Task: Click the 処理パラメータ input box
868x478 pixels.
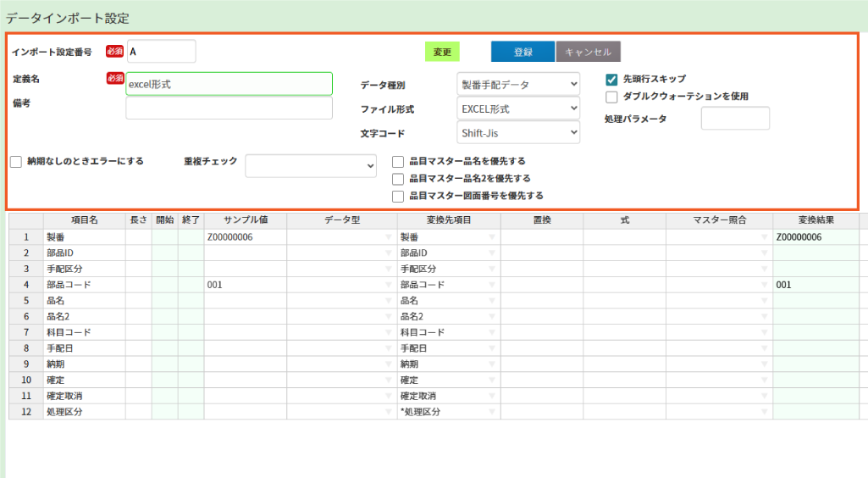Action: click(735, 119)
